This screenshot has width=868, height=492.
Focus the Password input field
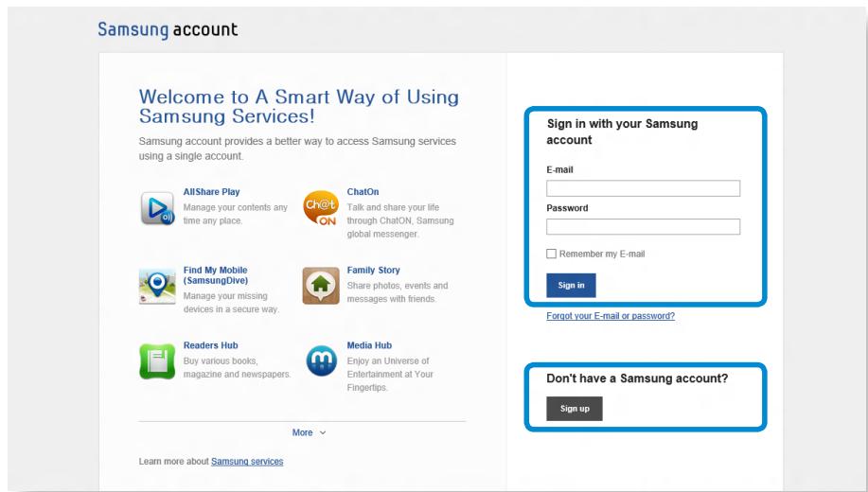point(643,226)
